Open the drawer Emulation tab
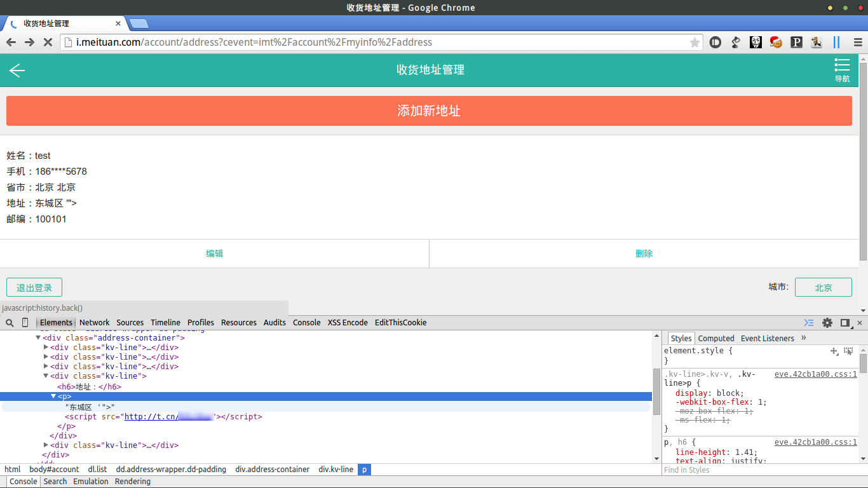This screenshot has height=488, width=868. click(91, 482)
